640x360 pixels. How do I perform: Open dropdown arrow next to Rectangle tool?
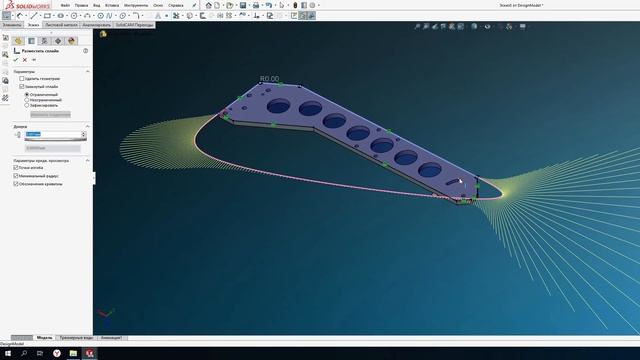54,16
